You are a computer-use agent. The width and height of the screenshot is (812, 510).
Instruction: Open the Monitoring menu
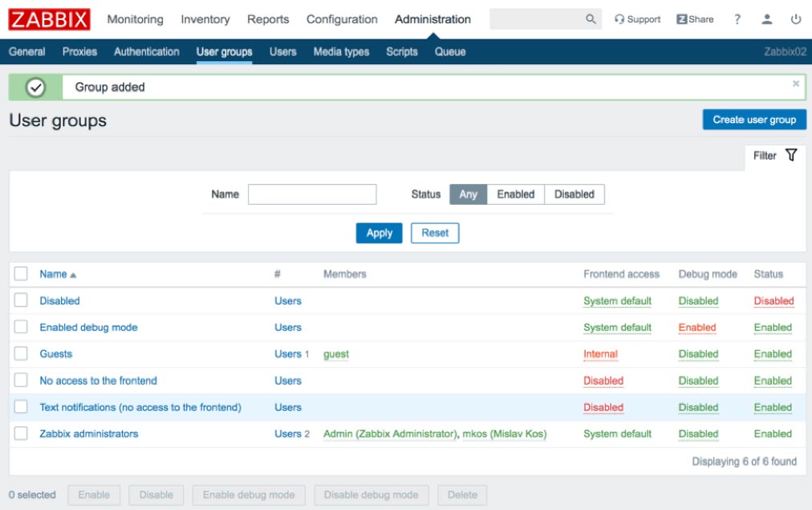(x=135, y=19)
